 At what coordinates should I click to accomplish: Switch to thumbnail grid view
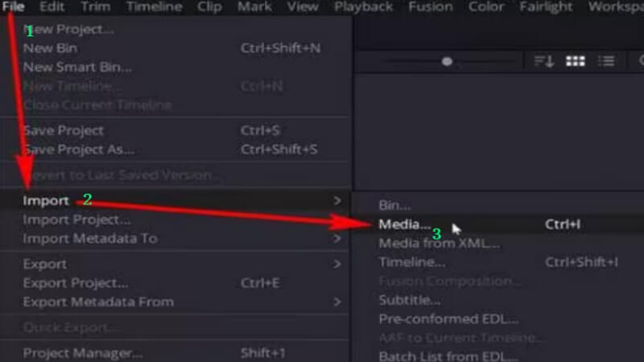pos(575,61)
